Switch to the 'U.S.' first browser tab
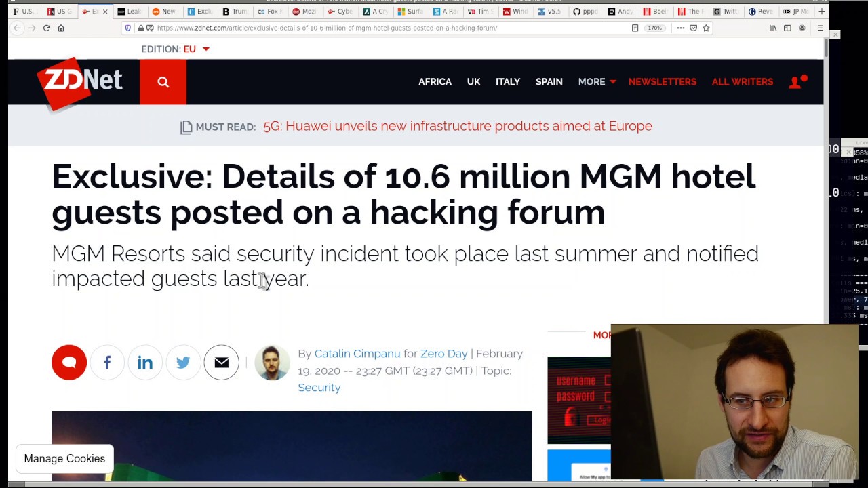This screenshot has width=868, height=488. coord(24,12)
